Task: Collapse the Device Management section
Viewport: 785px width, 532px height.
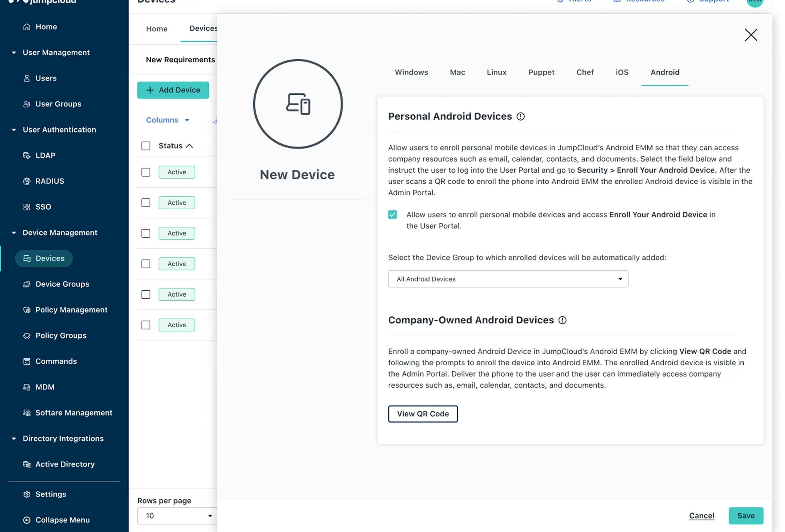Action: tap(14, 233)
